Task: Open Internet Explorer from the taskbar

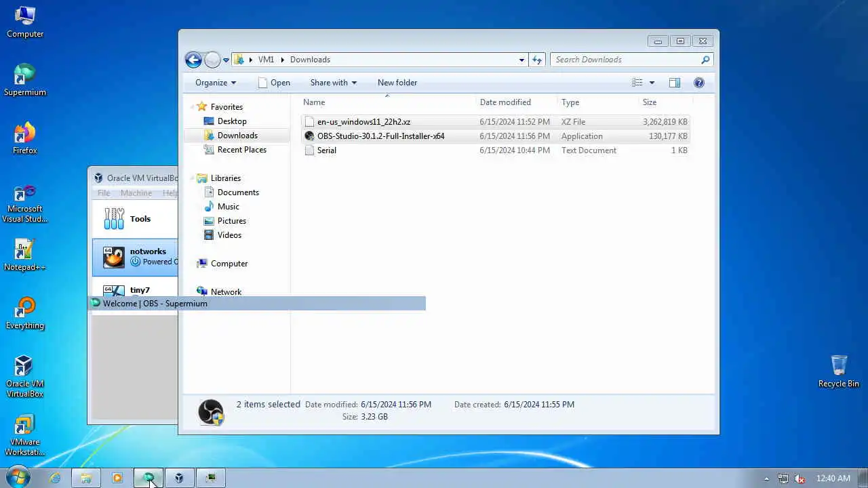Action: (x=55, y=478)
